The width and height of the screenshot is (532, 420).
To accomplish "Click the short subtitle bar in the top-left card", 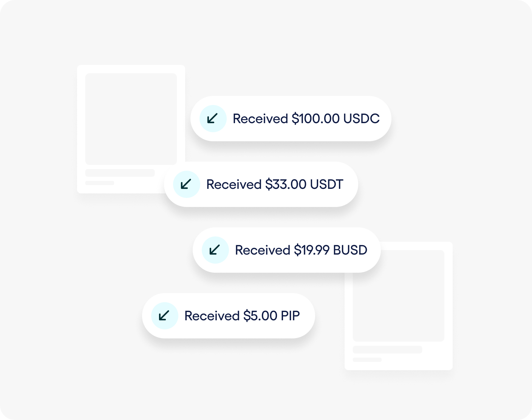I will pyautogui.click(x=100, y=183).
